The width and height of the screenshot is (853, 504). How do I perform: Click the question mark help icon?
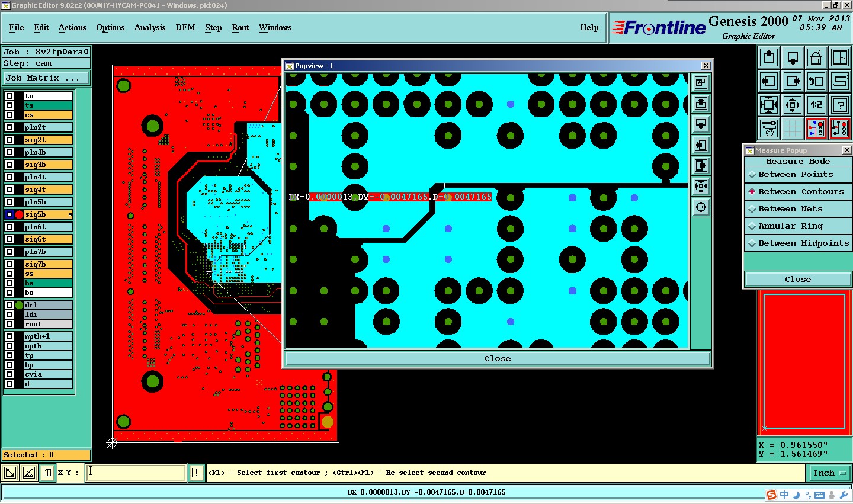[x=840, y=105]
